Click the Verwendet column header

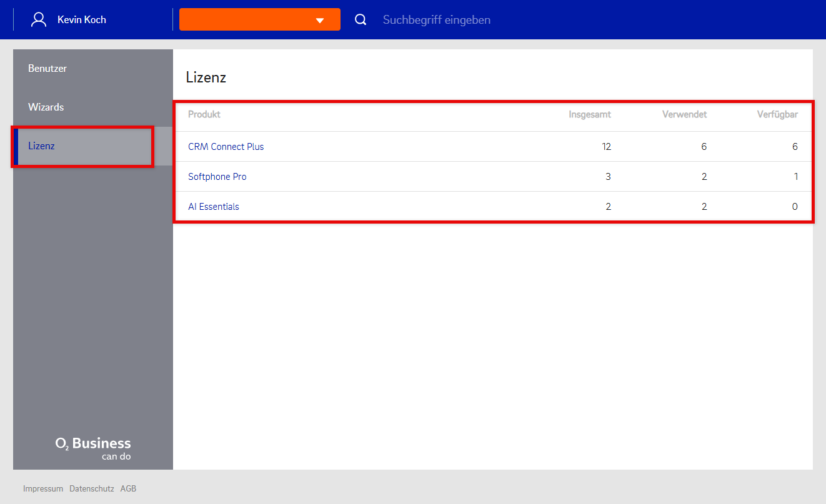click(x=684, y=114)
